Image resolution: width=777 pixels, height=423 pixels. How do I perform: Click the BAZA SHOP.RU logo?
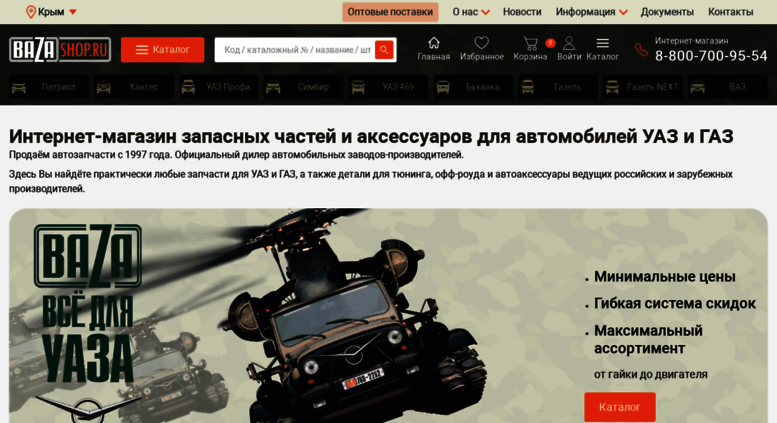[x=60, y=50]
